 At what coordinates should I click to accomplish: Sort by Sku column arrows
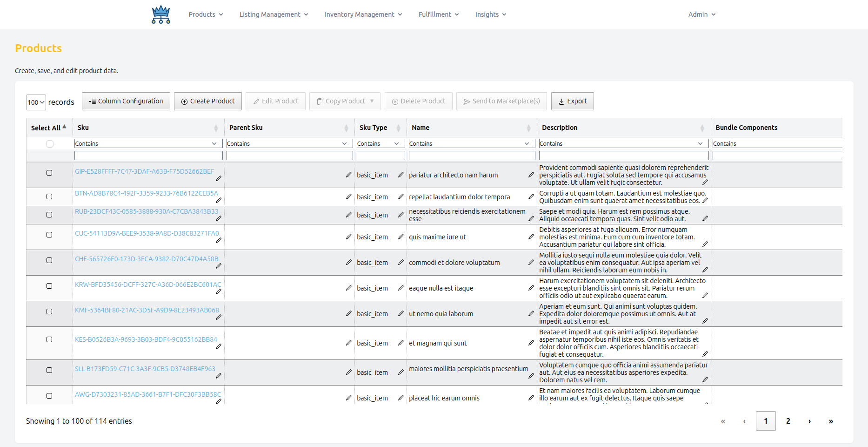point(216,128)
